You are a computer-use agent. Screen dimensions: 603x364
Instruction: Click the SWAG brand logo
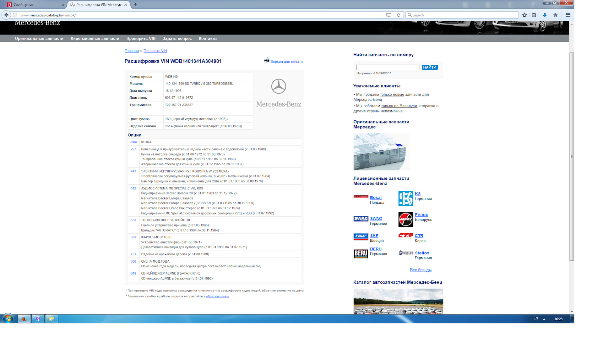[x=361, y=219]
